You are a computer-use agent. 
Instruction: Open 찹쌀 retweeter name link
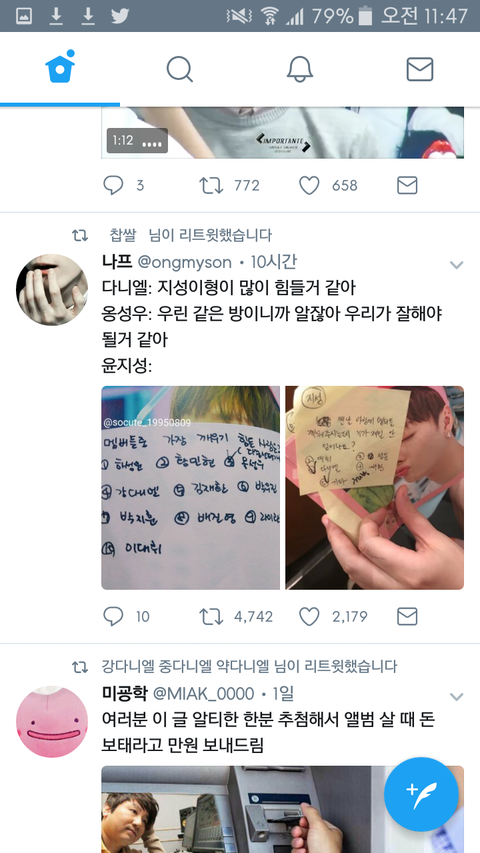click(123, 235)
